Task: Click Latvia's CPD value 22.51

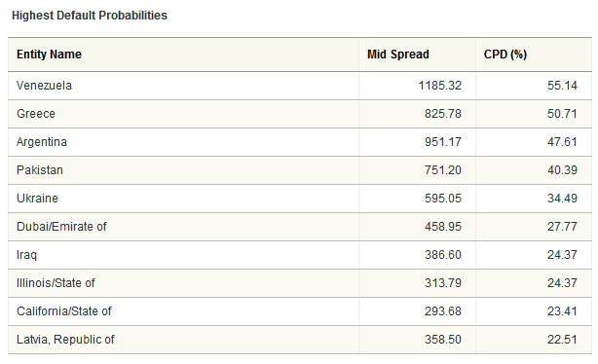Action: click(562, 340)
